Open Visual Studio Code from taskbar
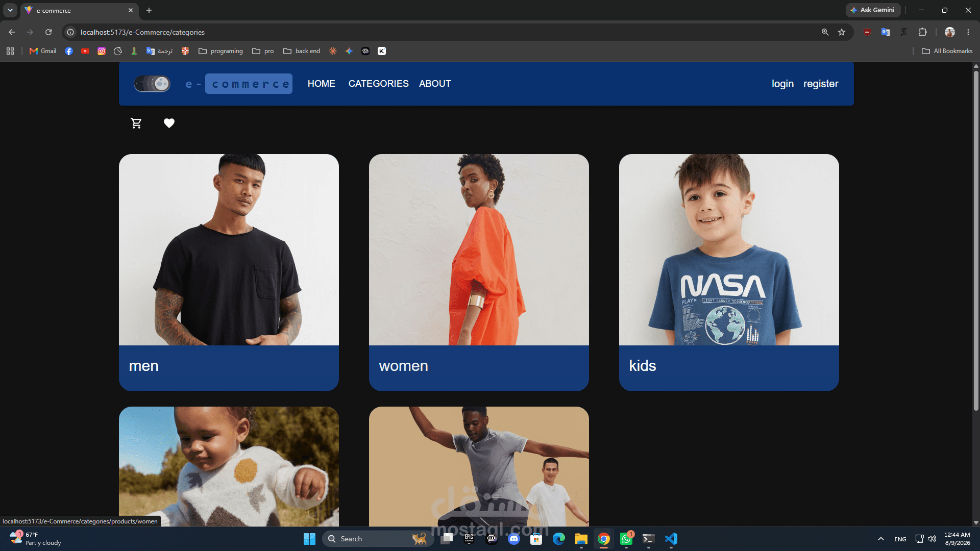The height and width of the screenshot is (551, 980). point(671,539)
